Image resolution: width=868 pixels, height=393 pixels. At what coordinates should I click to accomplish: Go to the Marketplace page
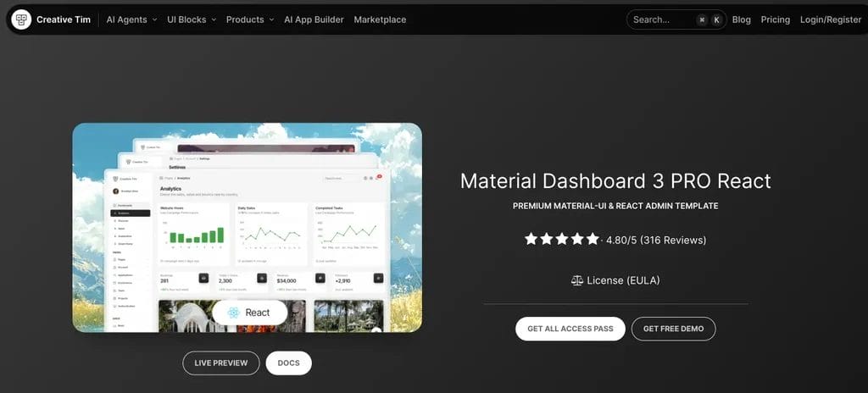[380, 19]
